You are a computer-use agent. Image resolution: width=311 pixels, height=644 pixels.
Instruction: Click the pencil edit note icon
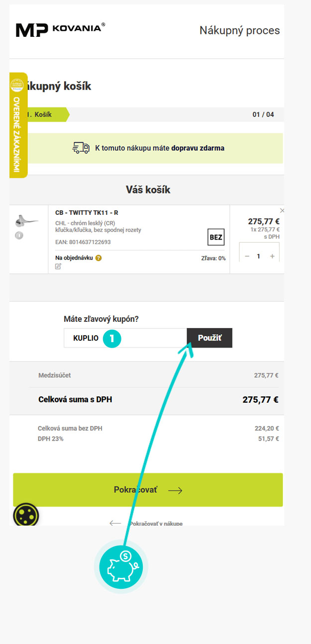pyautogui.click(x=58, y=267)
